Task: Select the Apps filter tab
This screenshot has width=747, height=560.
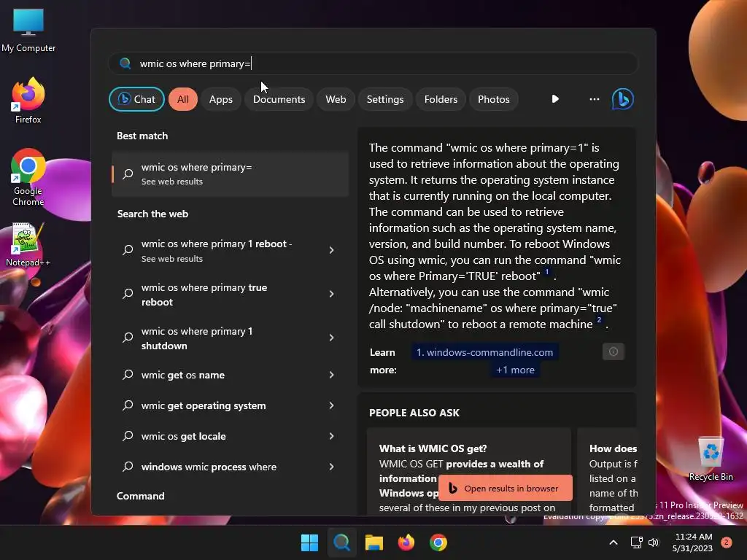Action: pos(220,99)
